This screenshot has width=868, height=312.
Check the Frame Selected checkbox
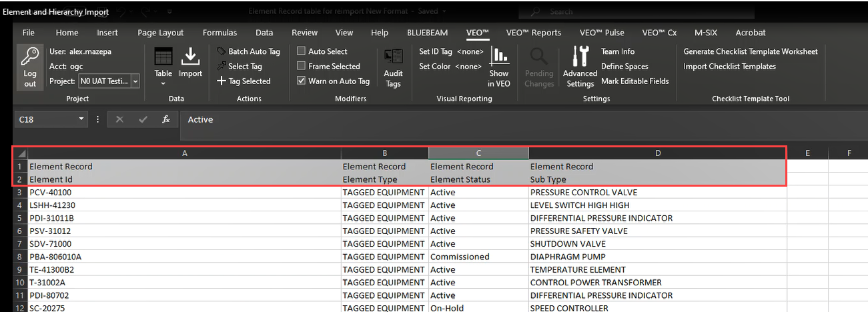point(302,66)
